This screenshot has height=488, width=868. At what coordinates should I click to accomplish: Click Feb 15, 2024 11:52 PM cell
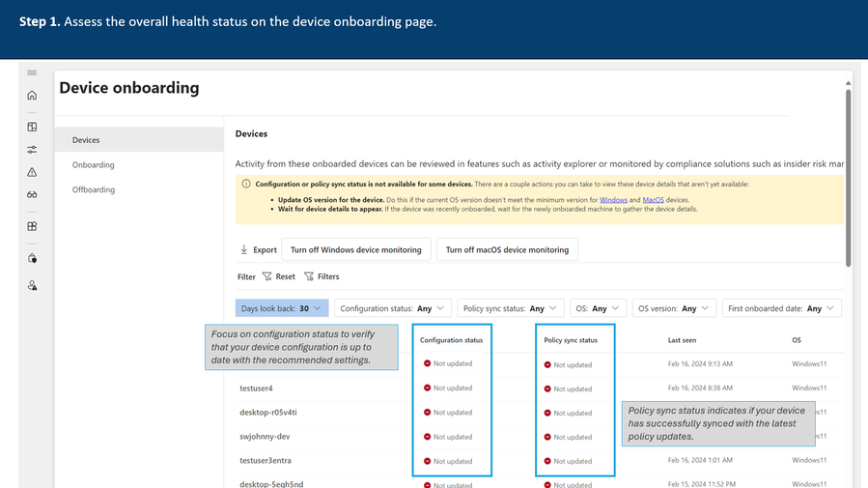point(701,484)
